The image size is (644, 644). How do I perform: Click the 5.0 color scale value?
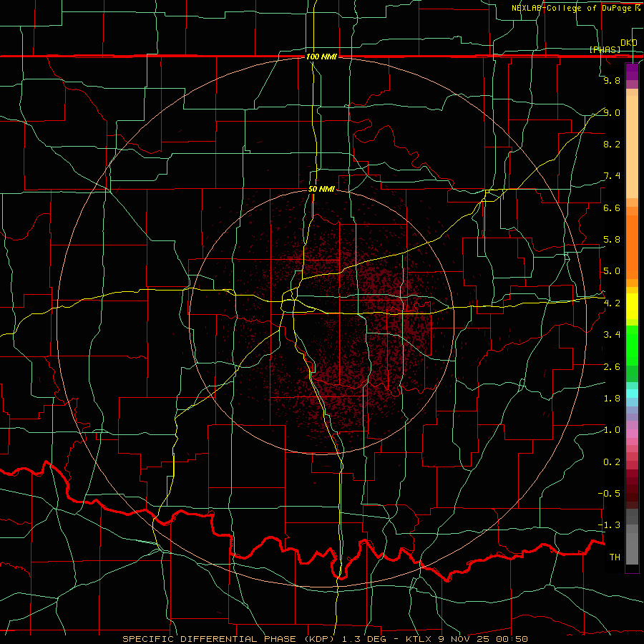pos(612,271)
